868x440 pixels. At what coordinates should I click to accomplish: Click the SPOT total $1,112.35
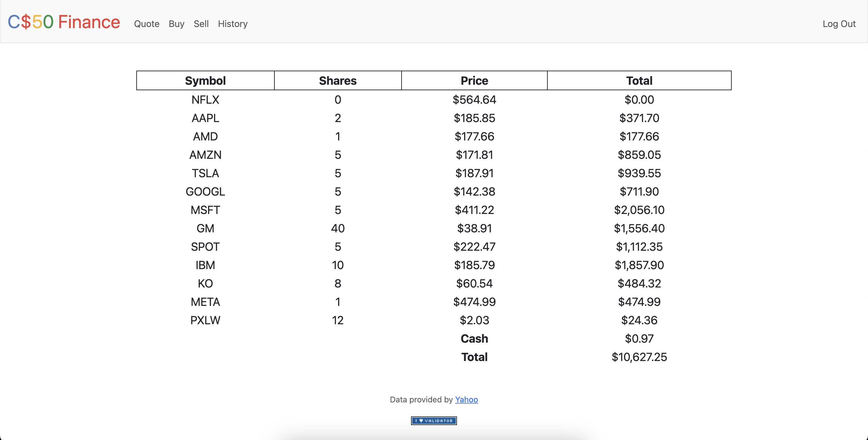click(639, 246)
